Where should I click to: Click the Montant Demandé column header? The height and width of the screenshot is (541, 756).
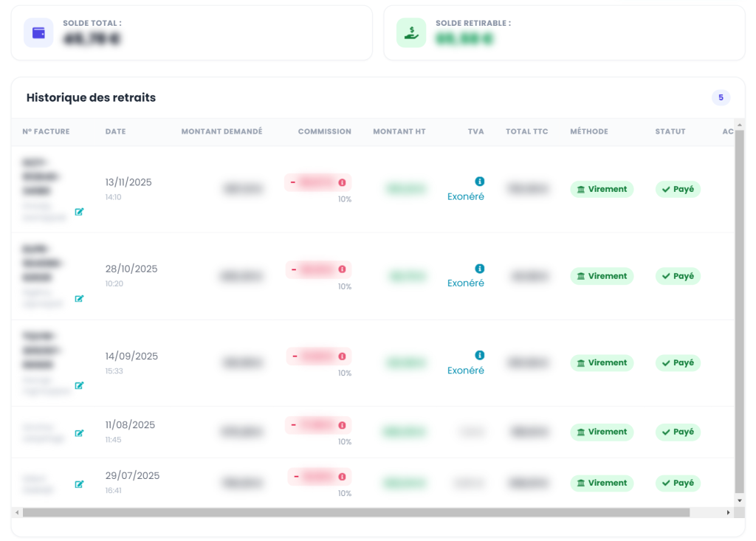pos(221,131)
